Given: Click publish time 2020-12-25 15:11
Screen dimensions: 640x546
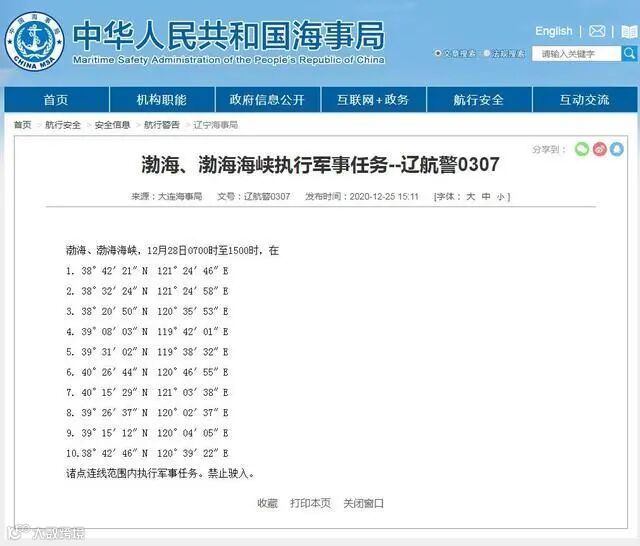Looking at the screenshot, I should (x=362, y=196).
